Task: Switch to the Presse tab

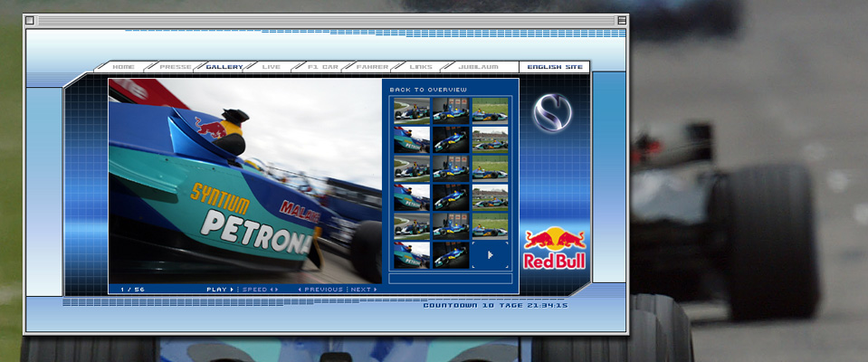Action: click(x=175, y=67)
